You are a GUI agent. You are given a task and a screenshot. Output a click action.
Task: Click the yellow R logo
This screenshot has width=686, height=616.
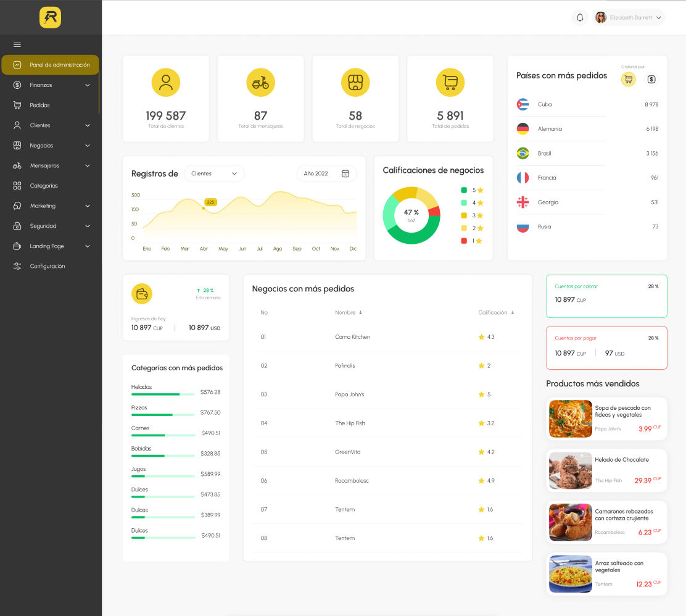[x=51, y=17]
